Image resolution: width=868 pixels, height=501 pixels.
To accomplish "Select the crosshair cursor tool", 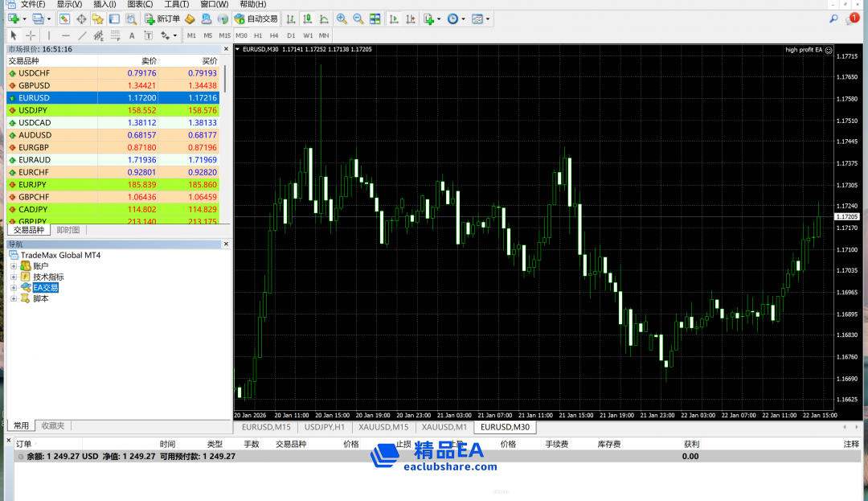I will coord(31,35).
